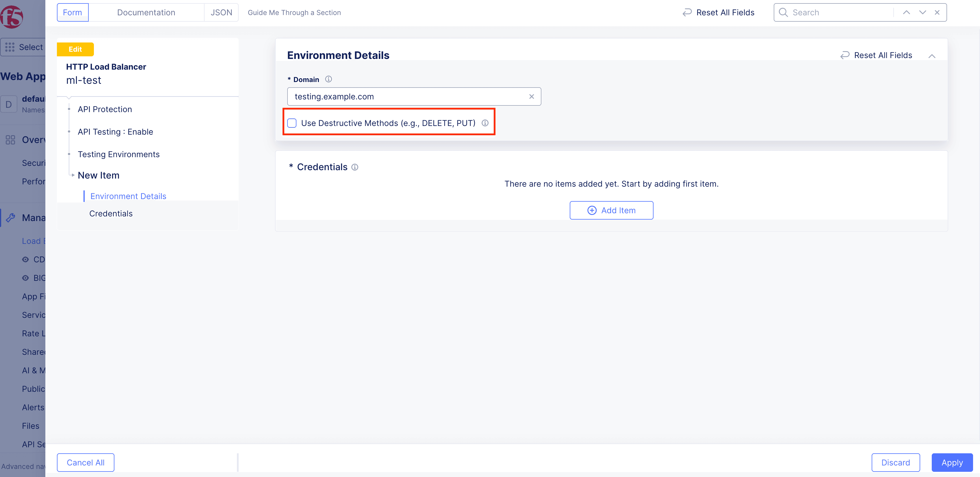Enable Use Destructive Methods checkbox
The image size is (980, 477).
click(292, 123)
